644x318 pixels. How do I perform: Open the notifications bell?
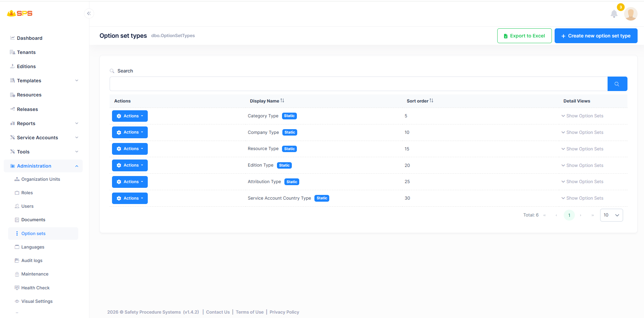pos(614,14)
